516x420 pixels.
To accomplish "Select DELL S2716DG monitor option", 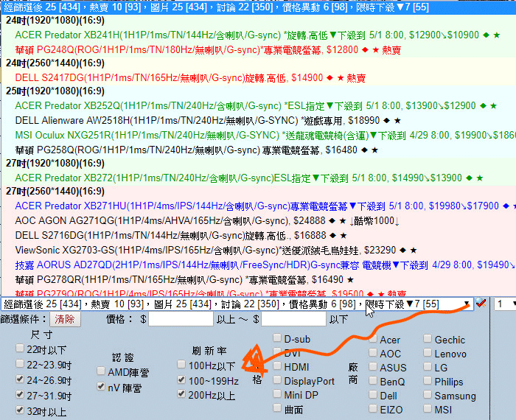I will point(258,236).
